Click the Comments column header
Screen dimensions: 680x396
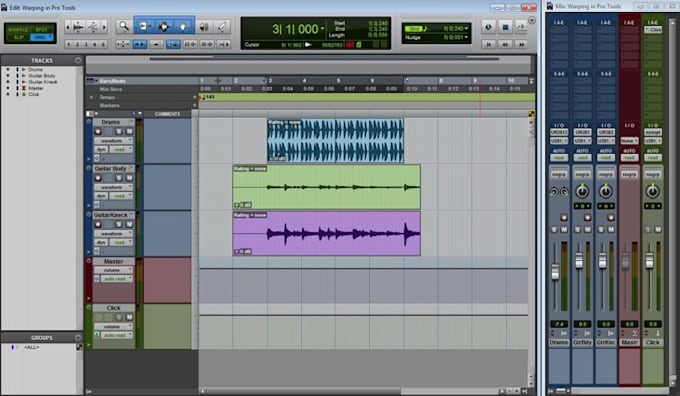(167, 114)
